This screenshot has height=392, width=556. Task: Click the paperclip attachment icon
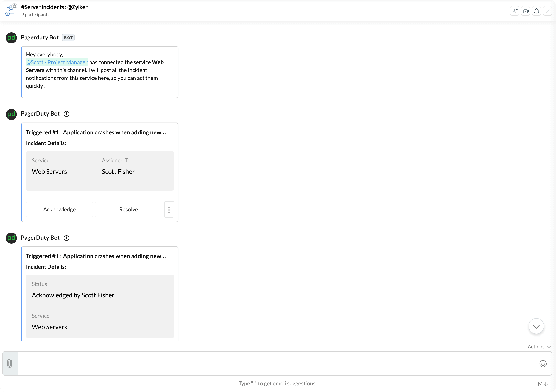click(10, 363)
